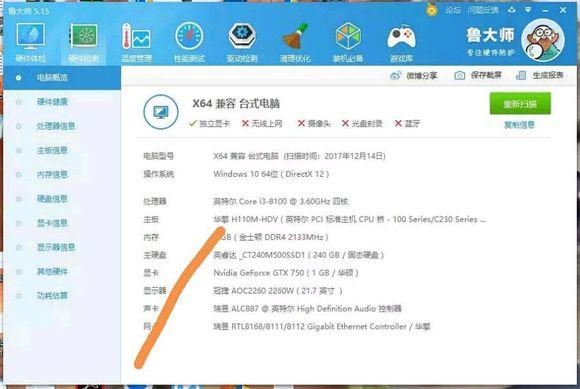Click the '扫描时间：2017年12月14日' text
The image size is (580, 389).
[x=335, y=156]
